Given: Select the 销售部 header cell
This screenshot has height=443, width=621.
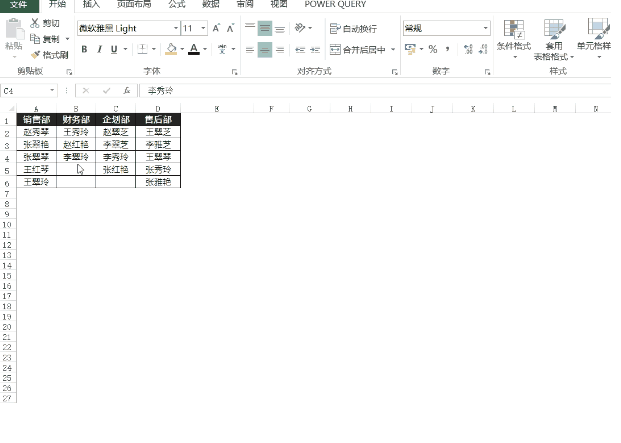Looking at the screenshot, I should (36, 120).
